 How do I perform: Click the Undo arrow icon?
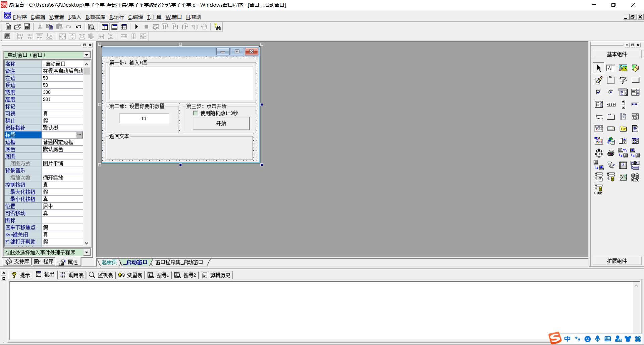pyautogui.click(x=78, y=27)
